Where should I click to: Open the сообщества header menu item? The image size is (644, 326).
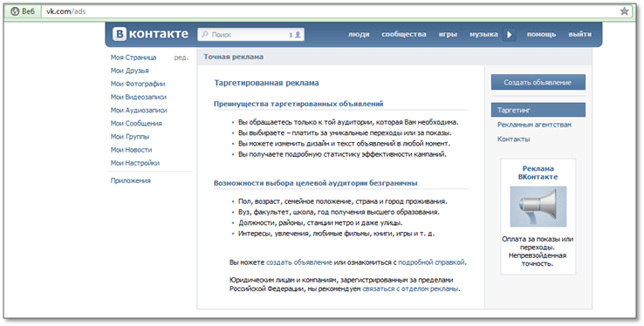(x=404, y=35)
